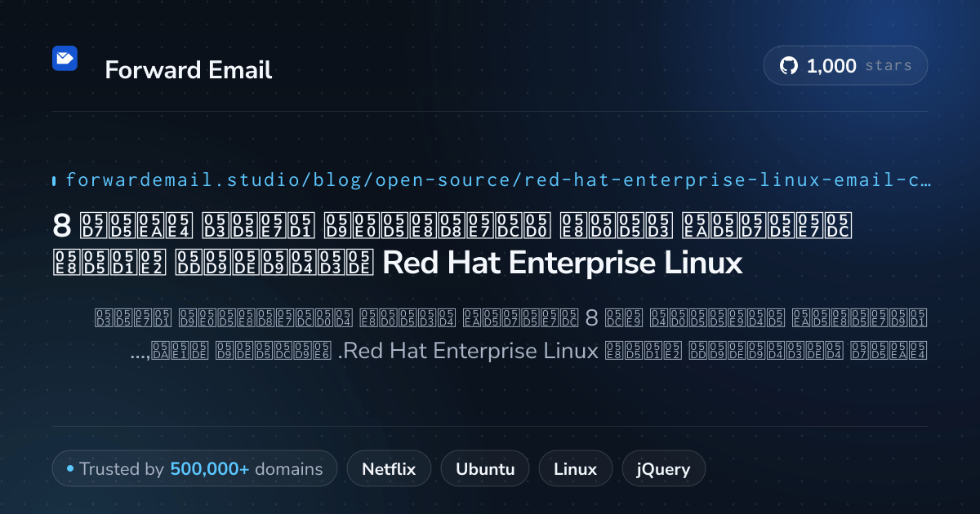Click the blue dot before Trusted by
Viewport: 980px width, 514px height.
click(70, 469)
